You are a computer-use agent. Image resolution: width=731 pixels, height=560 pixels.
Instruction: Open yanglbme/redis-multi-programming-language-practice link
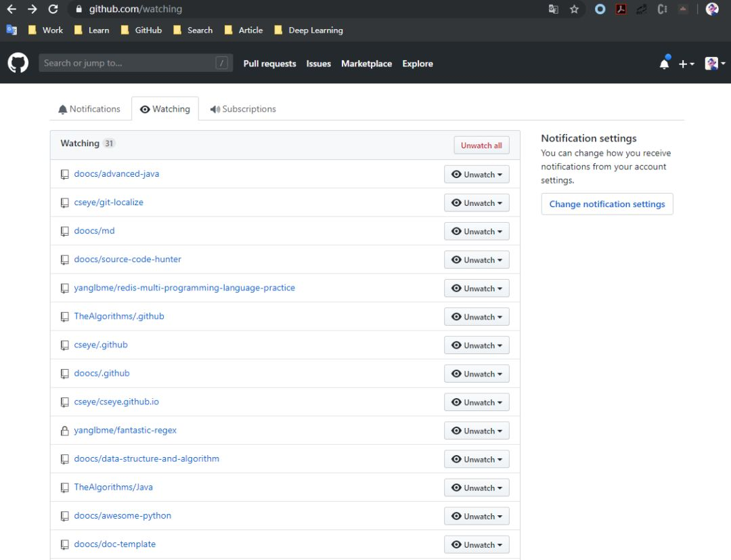pyautogui.click(x=185, y=288)
